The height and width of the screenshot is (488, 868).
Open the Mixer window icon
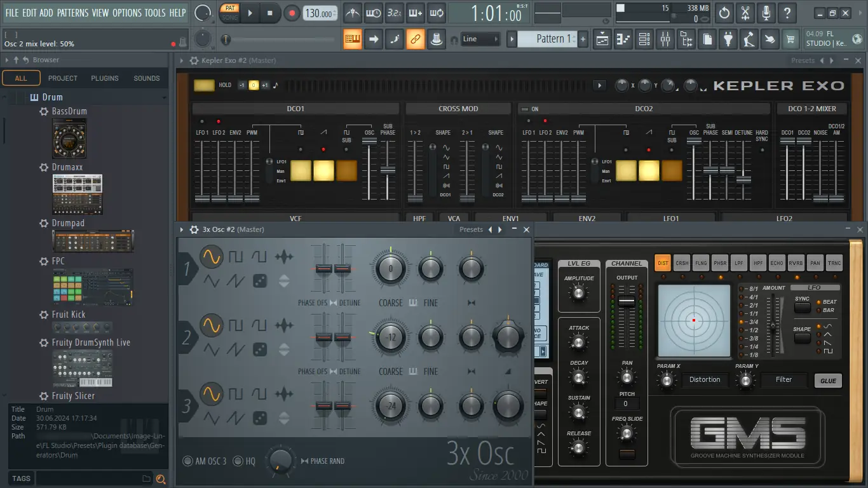(x=665, y=39)
